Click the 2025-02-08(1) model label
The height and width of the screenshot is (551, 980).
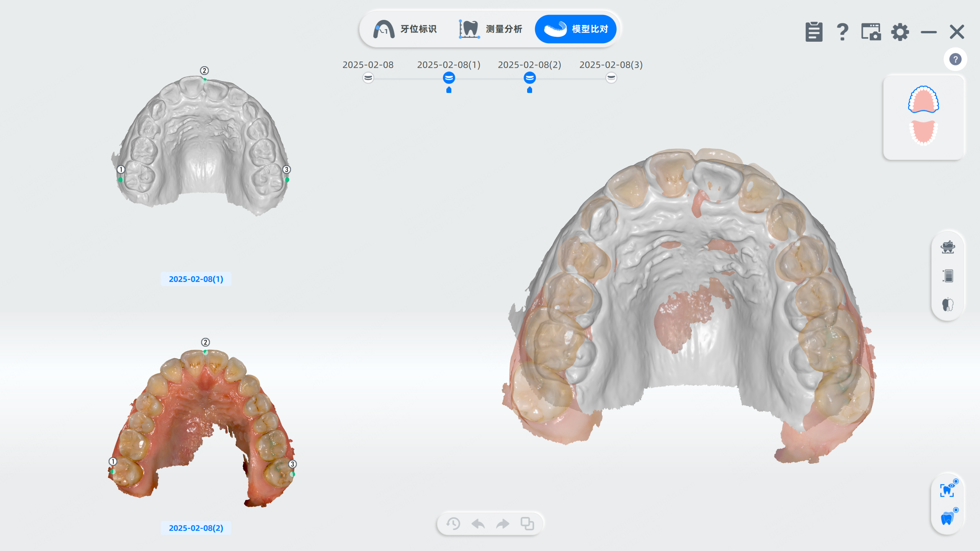click(x=196, y=279)
